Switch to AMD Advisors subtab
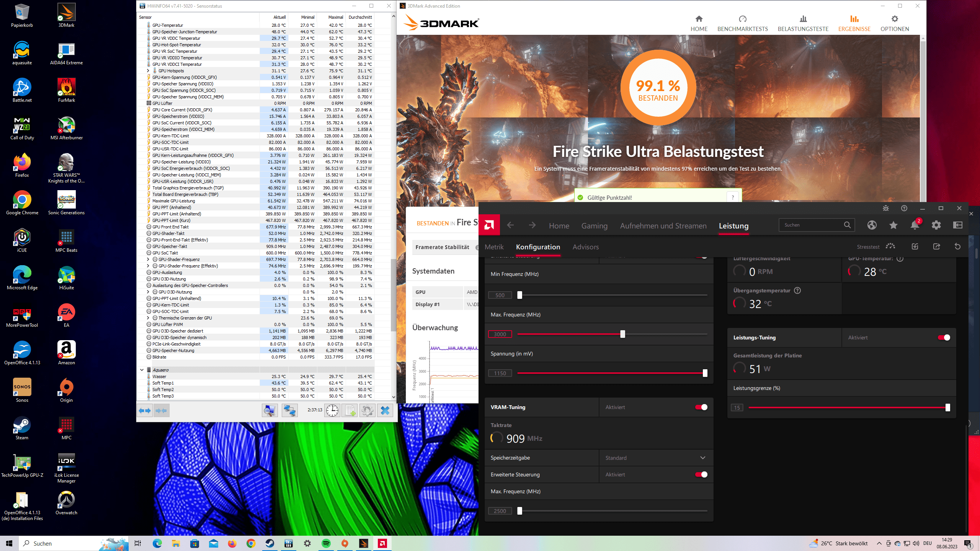The height and width of the screenshot is (551, 980). pos(586,247)
